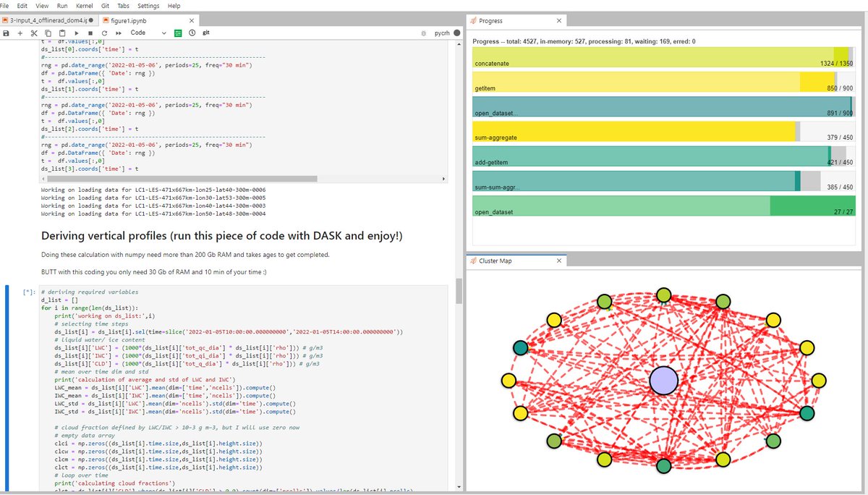Click the sum-sum-aggr progress bar

click(663, 181)
